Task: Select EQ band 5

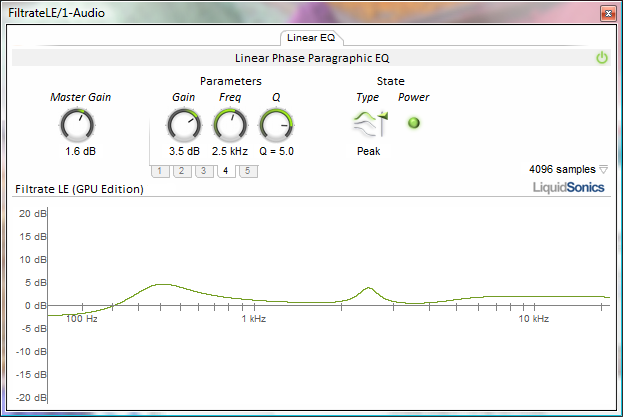Action: (247, 171)
